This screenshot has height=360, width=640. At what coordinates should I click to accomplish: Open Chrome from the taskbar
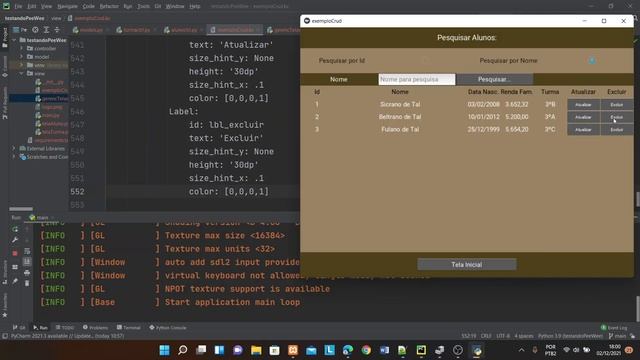366,350
